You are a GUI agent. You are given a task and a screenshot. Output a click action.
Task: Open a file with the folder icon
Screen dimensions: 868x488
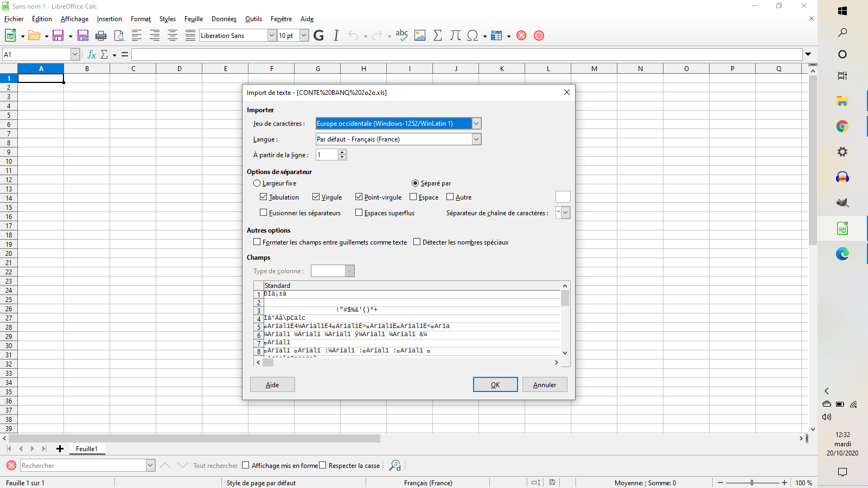34,35
